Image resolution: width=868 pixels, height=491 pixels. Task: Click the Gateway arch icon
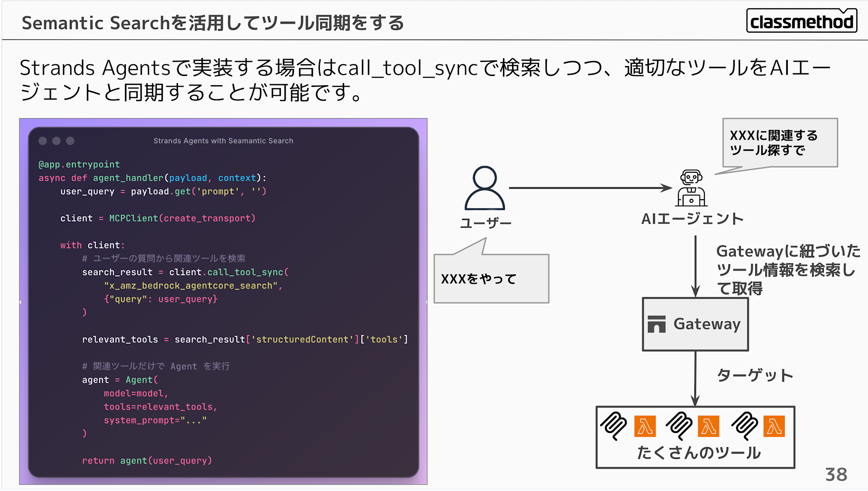pyautogui.click(x=656, y=324)
